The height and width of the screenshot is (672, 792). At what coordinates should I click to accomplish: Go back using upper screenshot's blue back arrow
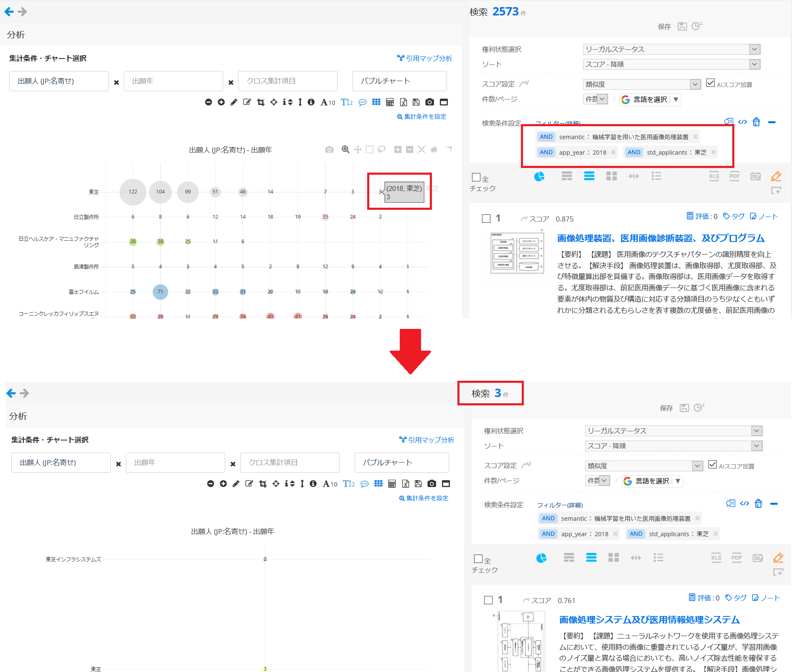(9, 12)
